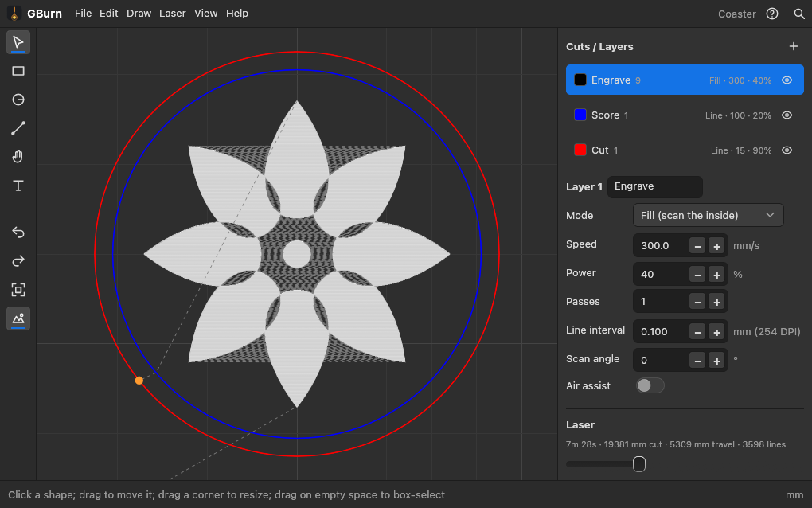This screenshot has width=812, height=508.
Task: Click the Laser preview slider handle
Action: [x=639, y=464]
